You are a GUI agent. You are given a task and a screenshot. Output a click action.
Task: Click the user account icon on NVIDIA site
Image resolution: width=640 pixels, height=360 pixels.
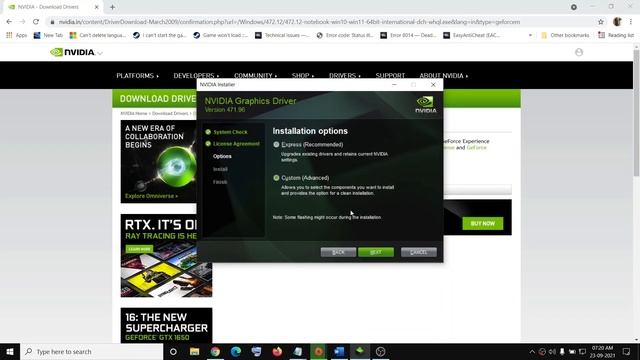pos(579,52)
